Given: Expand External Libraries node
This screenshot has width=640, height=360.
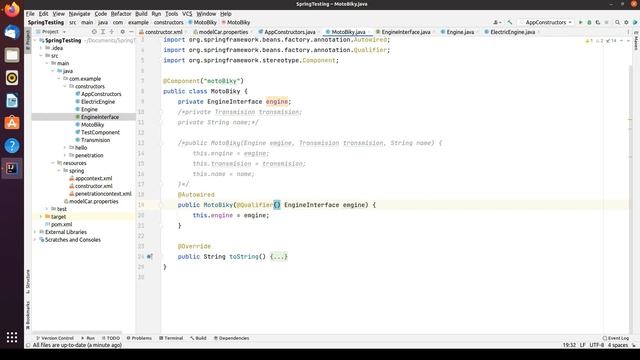Looking at the screenshot, I should [35, 232].
